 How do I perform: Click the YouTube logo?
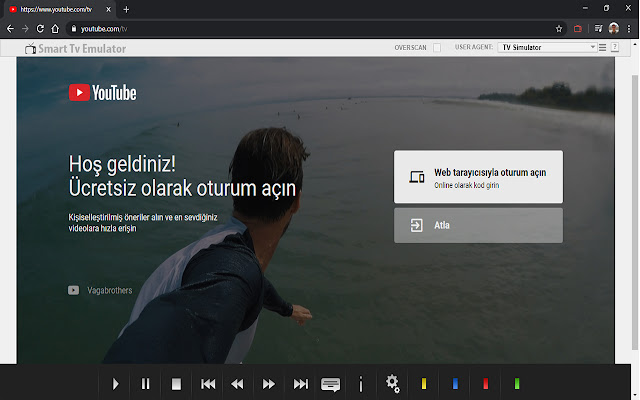(x=102, y=93)
